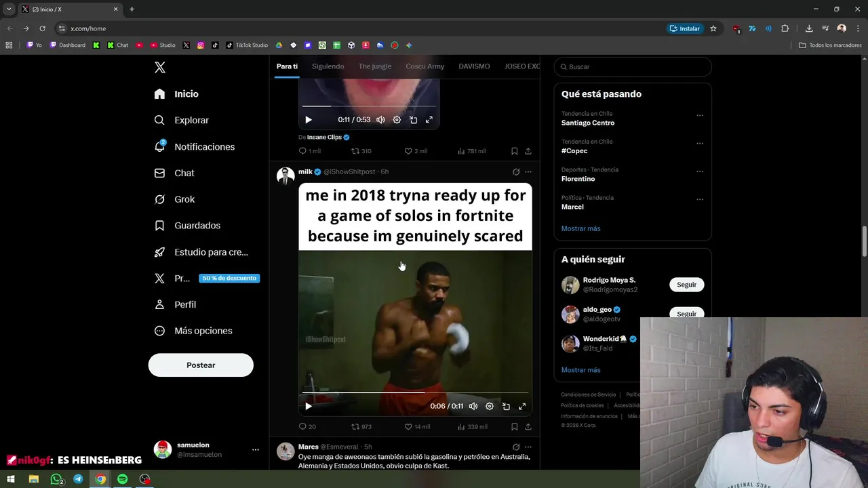Open Spotify from Windows taskbar
This screenshot has width=868, height=488.
tap(122, 479)
